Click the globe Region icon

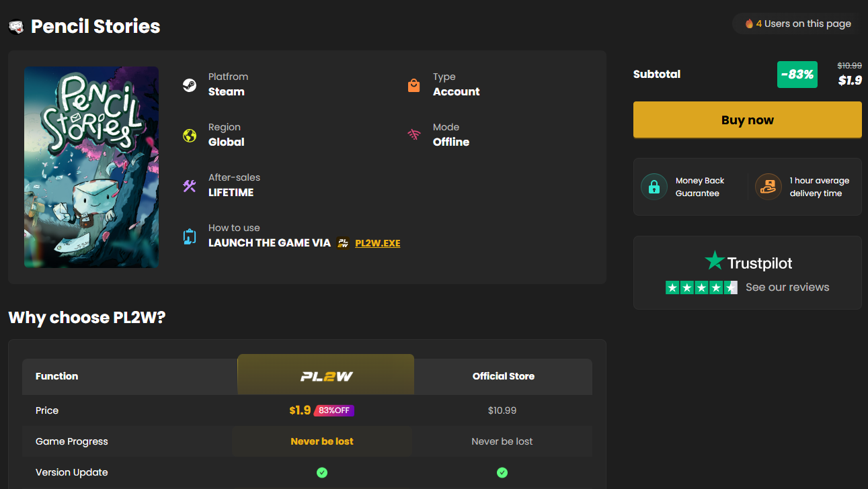[190, 136]
